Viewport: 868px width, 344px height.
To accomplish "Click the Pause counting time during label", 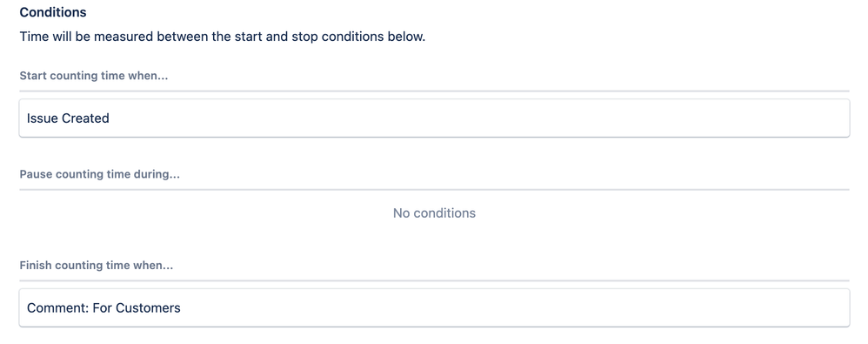I will (x=100, y=174).
